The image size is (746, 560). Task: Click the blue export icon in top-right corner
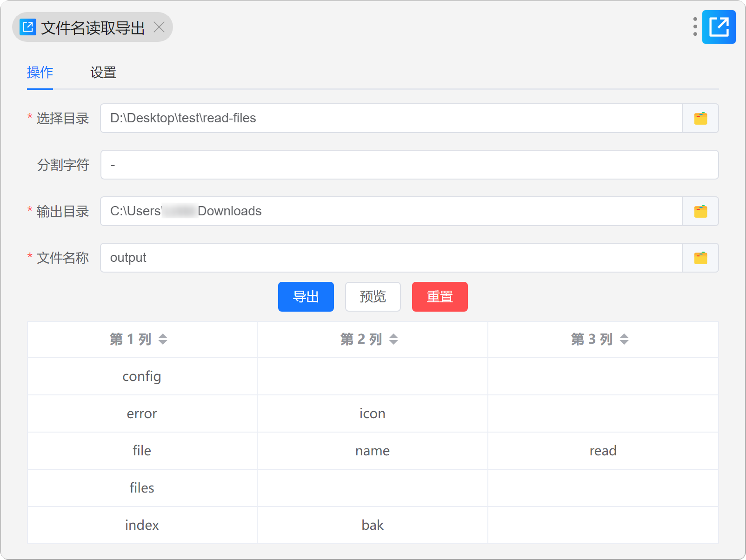point(719,27)
